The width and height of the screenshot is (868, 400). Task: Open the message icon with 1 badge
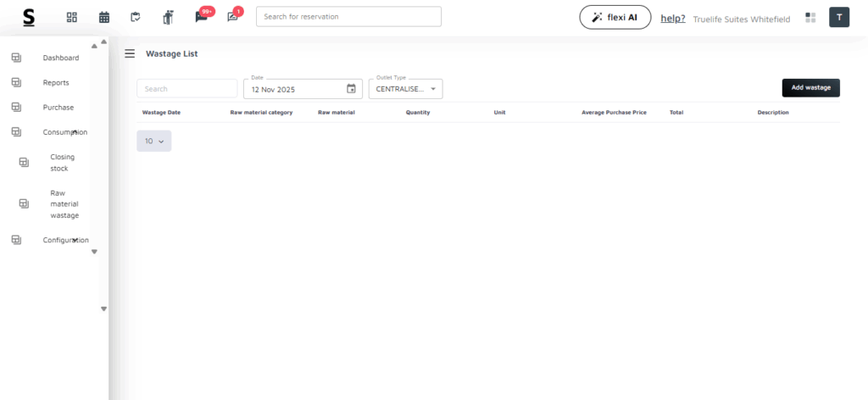(233, 17)
